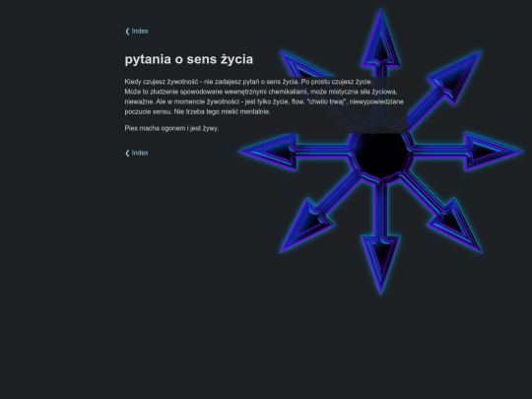Click line starting "Kiedy czujesz żywotność"
532x399 pixels.
point(248,82)
